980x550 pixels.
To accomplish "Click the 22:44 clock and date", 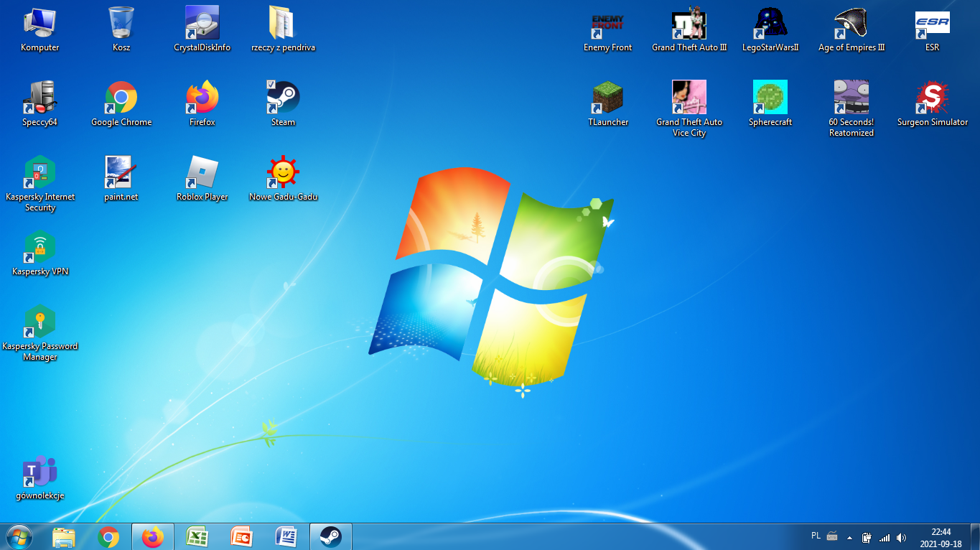I will [941, 538].
